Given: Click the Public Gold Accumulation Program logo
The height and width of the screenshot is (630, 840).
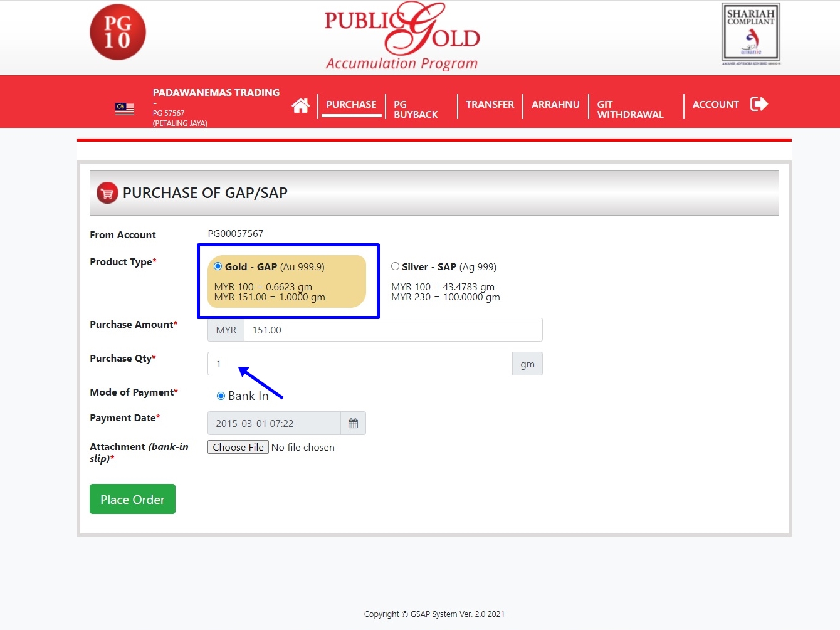Looking at the screenshot, I should (x=402, y=36).
